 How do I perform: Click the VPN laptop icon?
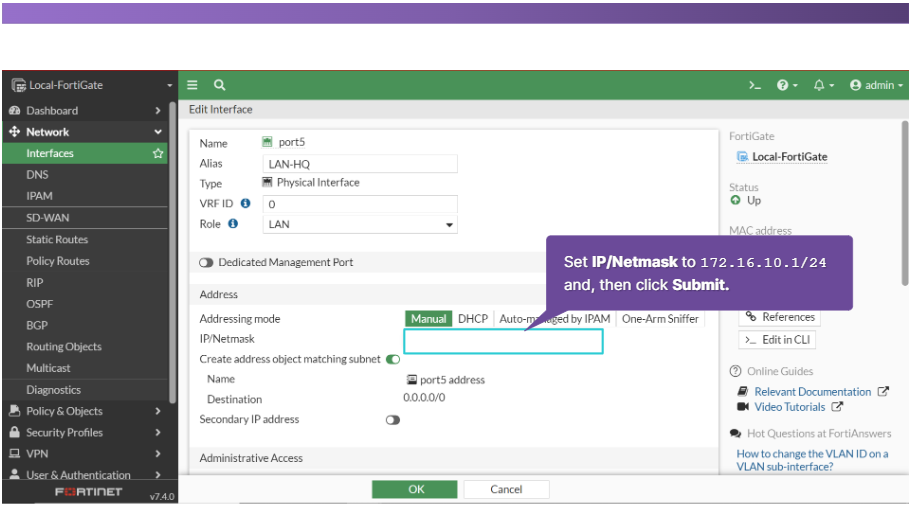pos(15,453)
